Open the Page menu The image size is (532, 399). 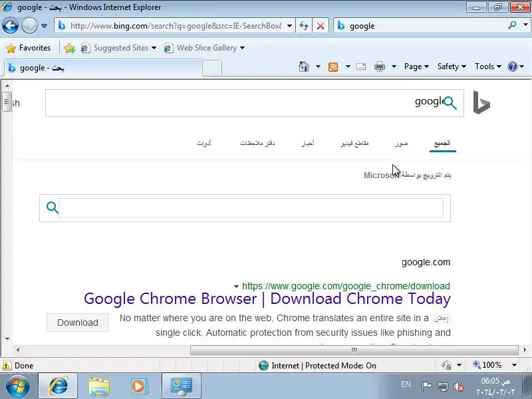[x=416, y=66]
